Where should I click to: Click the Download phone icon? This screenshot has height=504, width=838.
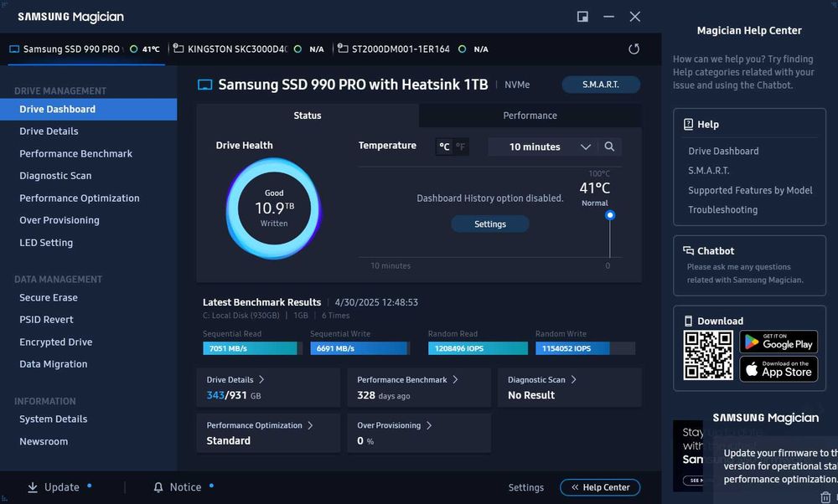pyautogui.click(x=688, y=321)
